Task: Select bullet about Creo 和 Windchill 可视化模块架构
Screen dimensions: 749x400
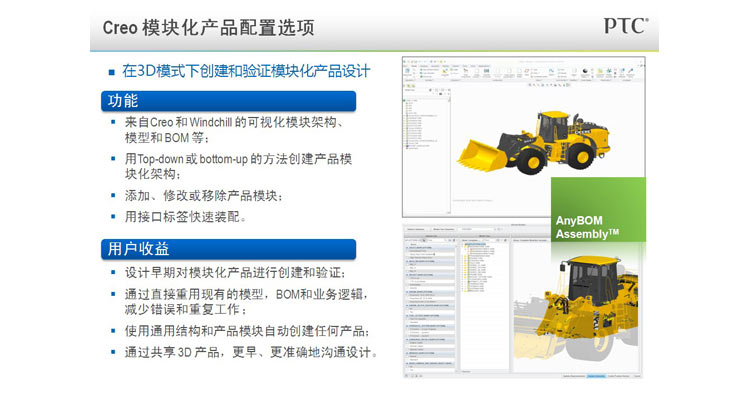Action: coord(234,130)
